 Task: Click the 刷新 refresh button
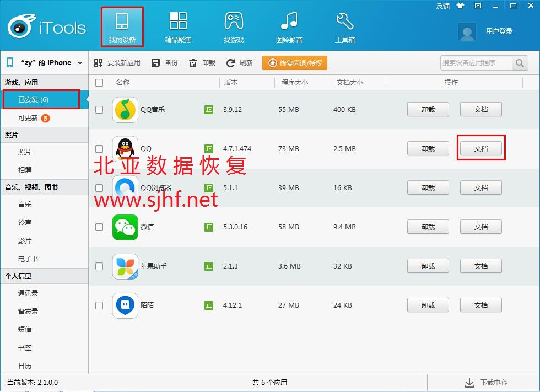coord(240,63)
